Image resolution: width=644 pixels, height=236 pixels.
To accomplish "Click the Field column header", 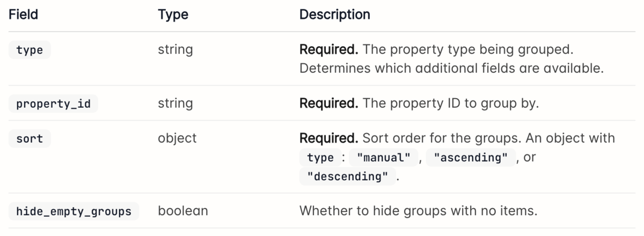I will [23, 14].
